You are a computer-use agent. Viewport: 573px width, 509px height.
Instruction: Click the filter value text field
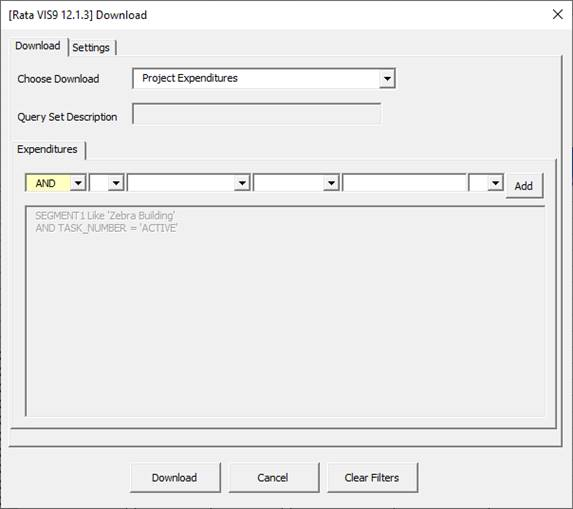(x=405, y=183)
